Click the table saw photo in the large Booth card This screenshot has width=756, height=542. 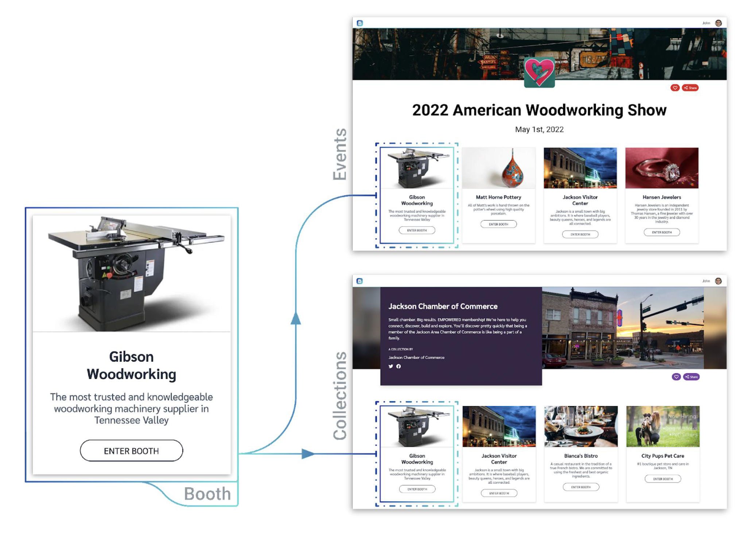(132, 273)
